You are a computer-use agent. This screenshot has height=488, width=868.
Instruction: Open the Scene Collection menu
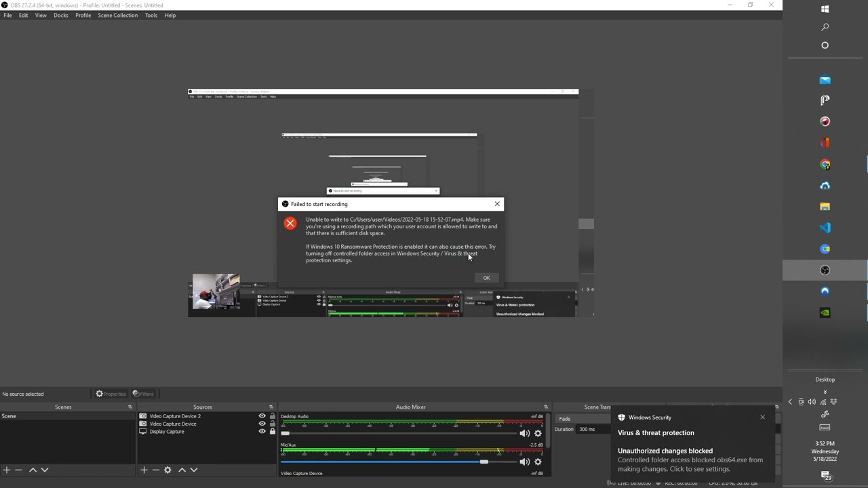coord(117,15)
